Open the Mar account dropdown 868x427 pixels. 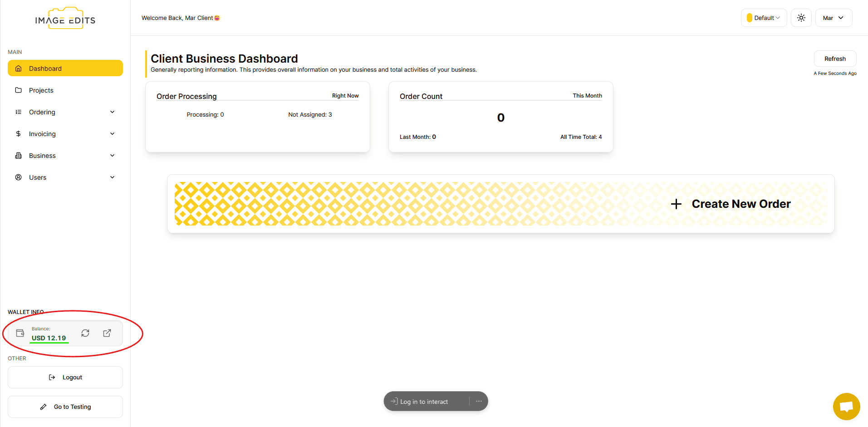coord(833,18)
